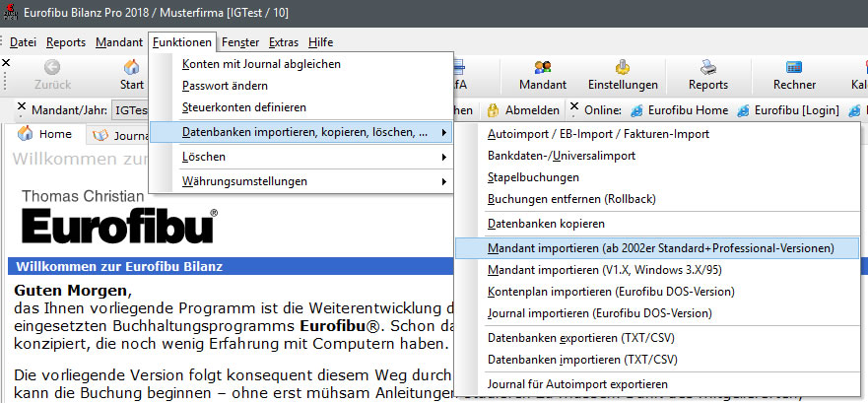Click the Start house icon
This screenshot has height=403, width=868.
pos(132,67)
